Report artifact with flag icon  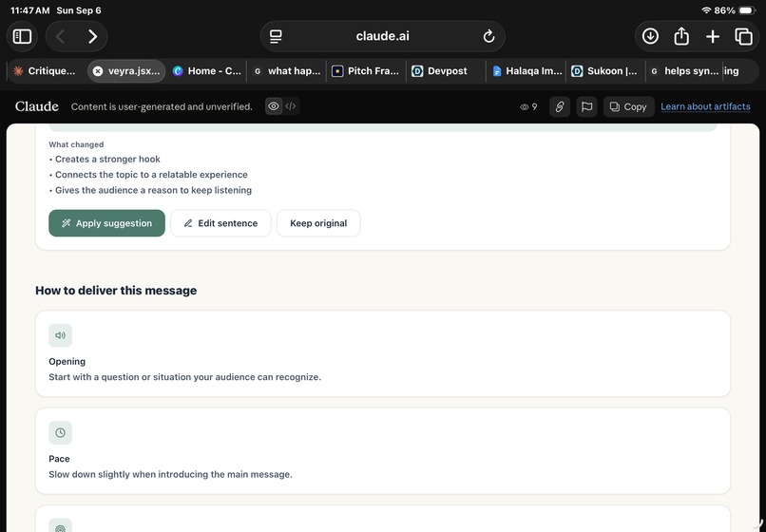click(586, 107)
